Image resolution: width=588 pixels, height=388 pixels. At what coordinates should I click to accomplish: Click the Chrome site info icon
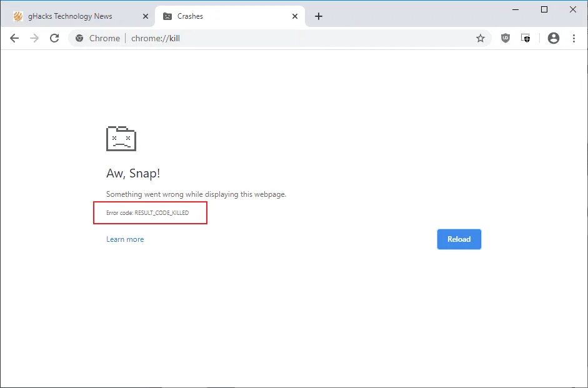[79, 38]
